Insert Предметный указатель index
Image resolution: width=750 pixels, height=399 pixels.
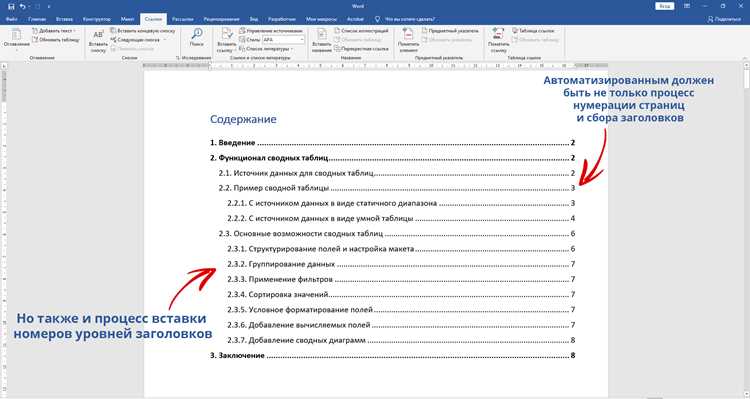450,31
